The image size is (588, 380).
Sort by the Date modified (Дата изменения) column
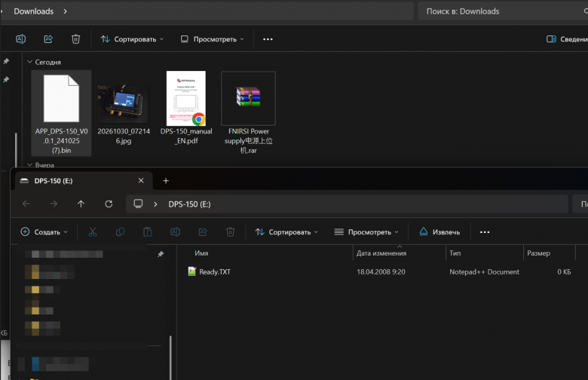pyautogui.click(x=400, y=253)
